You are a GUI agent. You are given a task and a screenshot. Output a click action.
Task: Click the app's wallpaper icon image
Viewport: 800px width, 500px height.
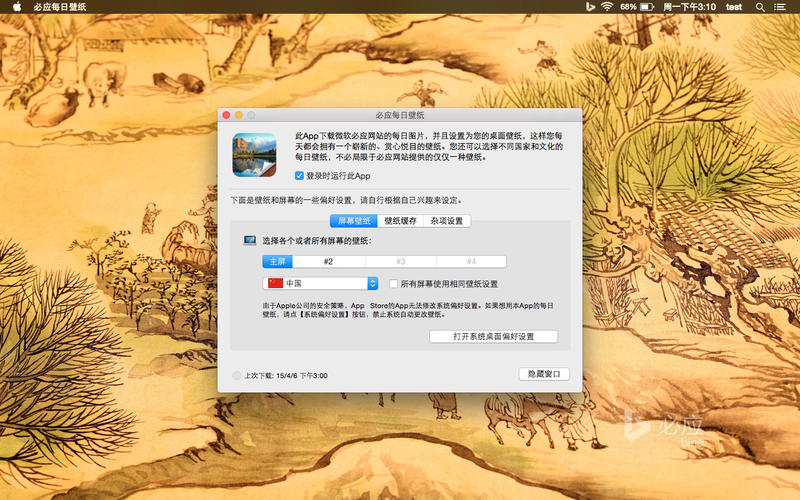pyautogui.click(x=255, y=155)
